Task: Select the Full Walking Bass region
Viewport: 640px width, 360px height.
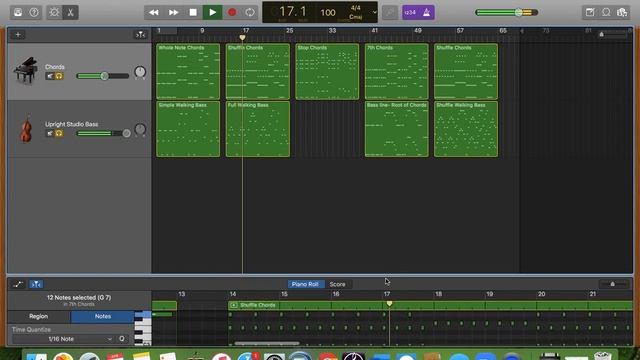Action: tap(258, 129)
